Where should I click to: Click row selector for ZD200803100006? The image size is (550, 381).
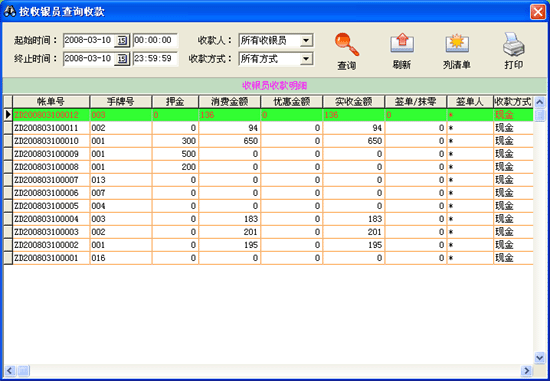click(x=8, y=193)
